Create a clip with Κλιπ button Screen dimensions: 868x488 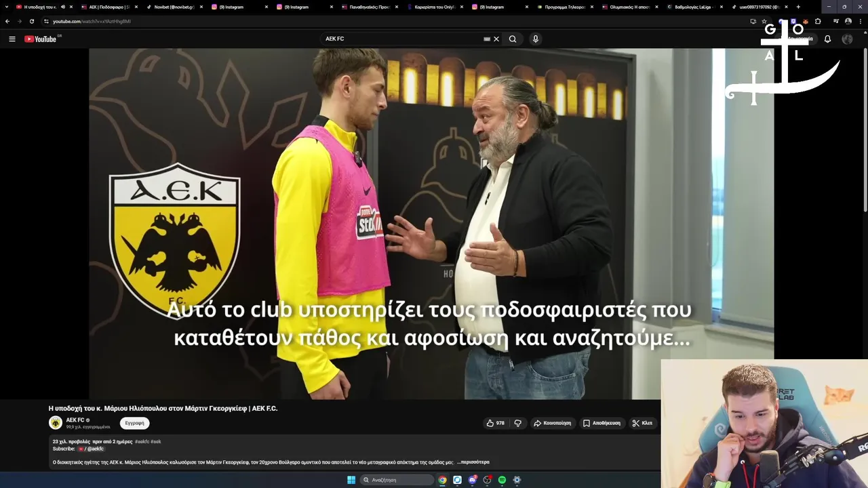pyautogui.click(x=642, y=423)
